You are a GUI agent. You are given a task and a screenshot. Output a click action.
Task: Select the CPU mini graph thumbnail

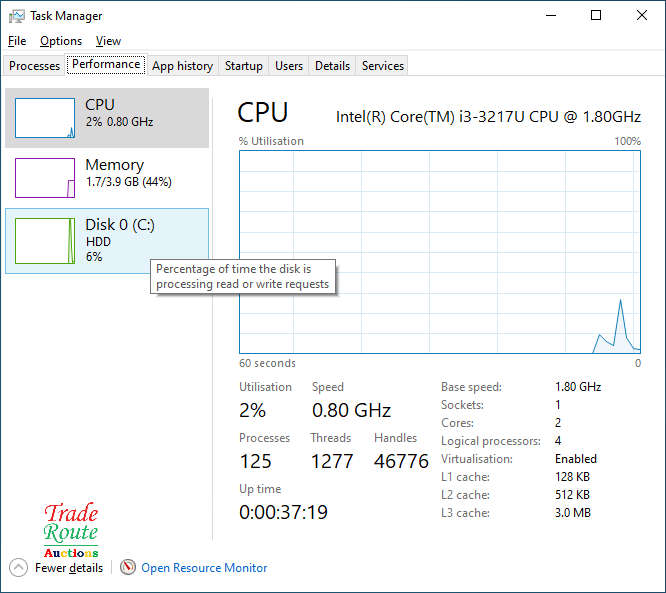(45, 118)
